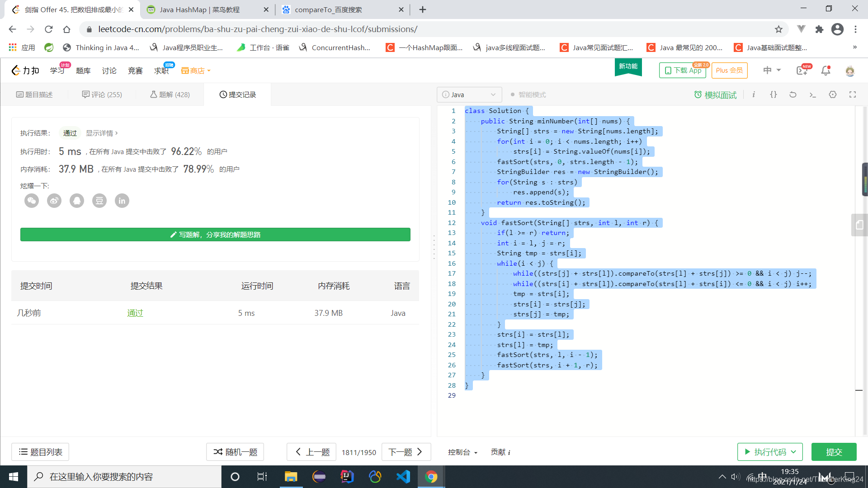Click the LinkedIn share icon
Viewport: 868px width, 488px height.
click(x=122, y=201)
